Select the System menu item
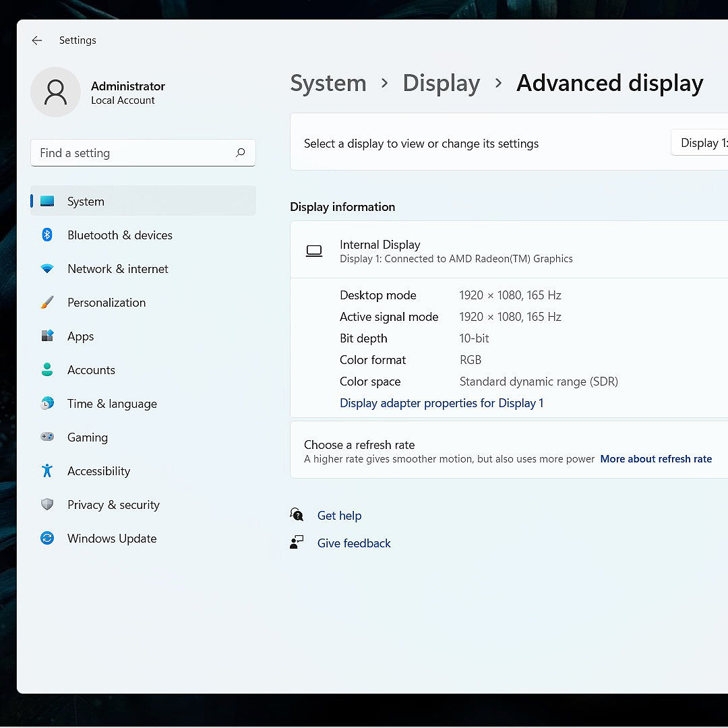The height and width of the screenshot is (728, 728). (x=86, y=202)
